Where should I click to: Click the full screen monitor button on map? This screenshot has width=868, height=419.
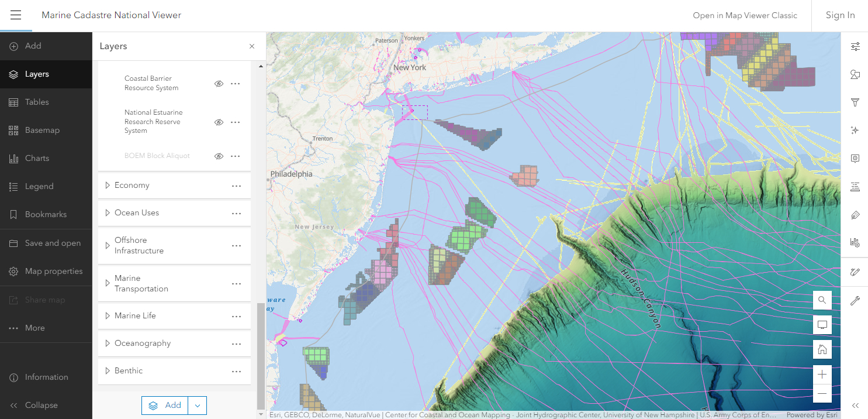[x=822, y=325]
